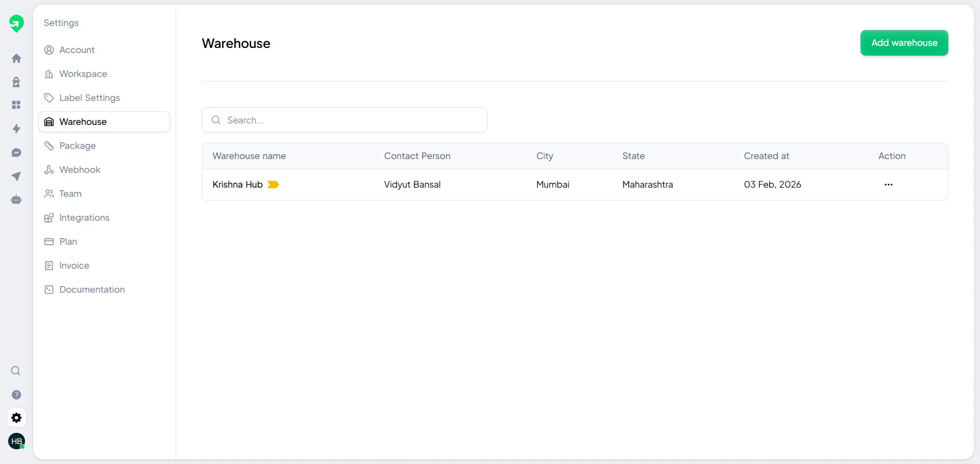
Task: Open Team settings
Action: point(105,194)
